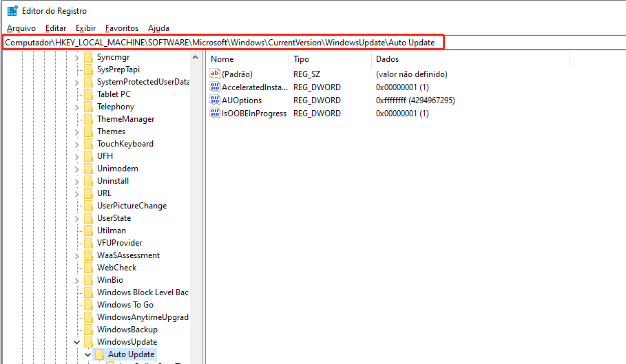The image size is (626, 364).
Task: Expand the TouchKeyboard key
Action: click(76, 144)
